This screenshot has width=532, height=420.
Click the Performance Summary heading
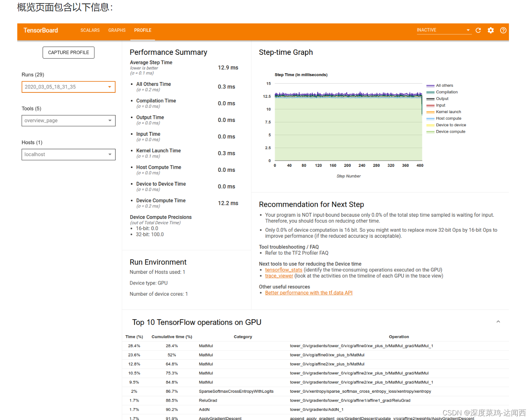point(169,53)
